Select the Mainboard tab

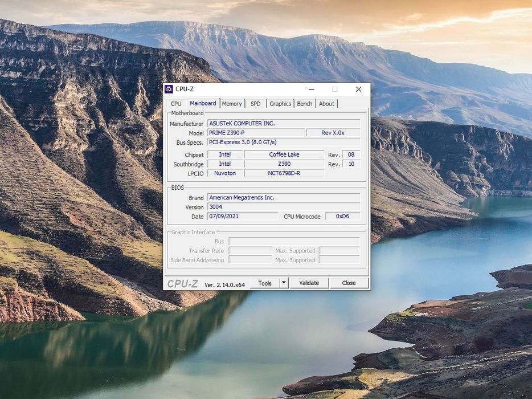click(203, 103)
